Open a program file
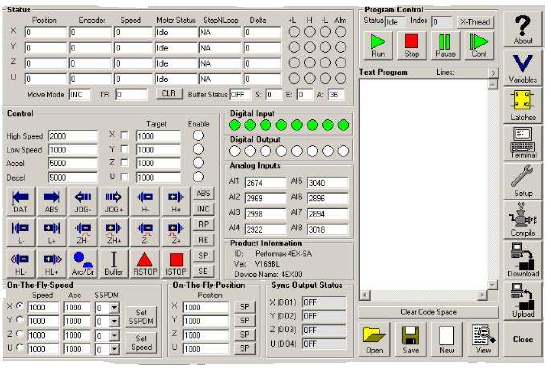This screenshot has height=371, width=551. click(374, 339)
